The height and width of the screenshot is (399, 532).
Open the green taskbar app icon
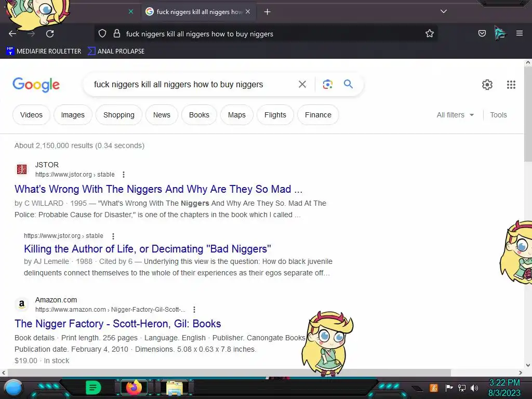(93, 388)
